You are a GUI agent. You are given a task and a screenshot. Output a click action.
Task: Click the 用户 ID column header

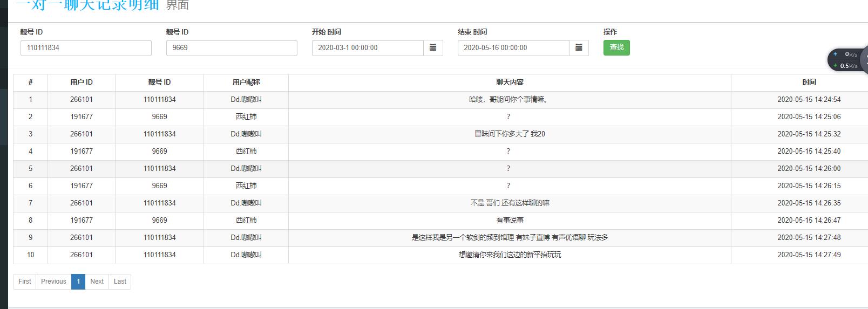[x=82, y=83]
